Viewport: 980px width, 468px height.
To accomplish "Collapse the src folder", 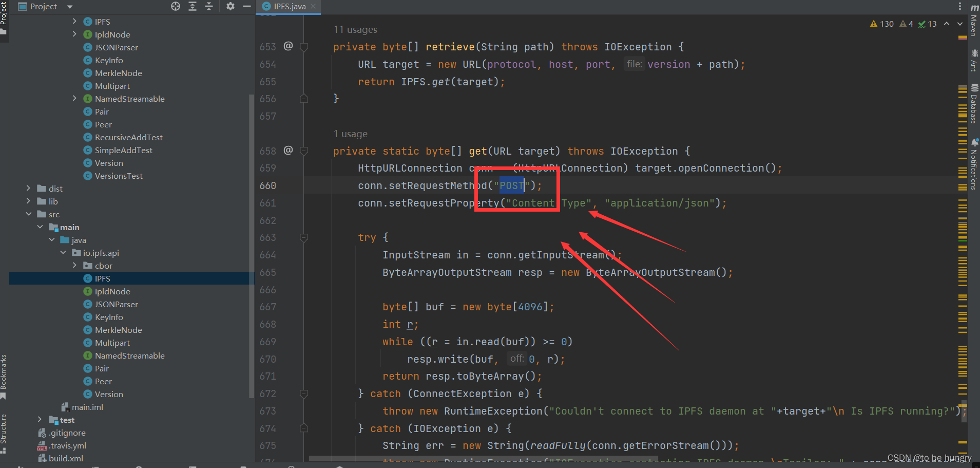I will pyautogui.click(x=29, y=214).
